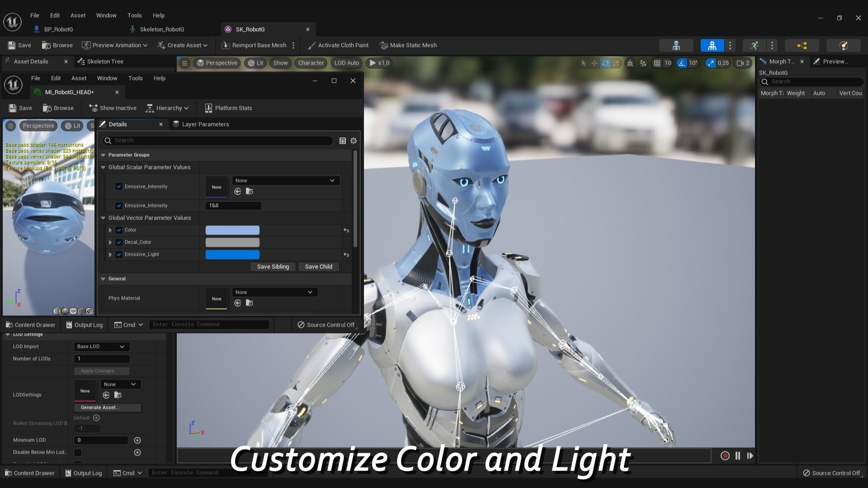The width and height of the screenshot is (868, 488).
Task: Open the Tools menu in material window
Action: point(135,78)
